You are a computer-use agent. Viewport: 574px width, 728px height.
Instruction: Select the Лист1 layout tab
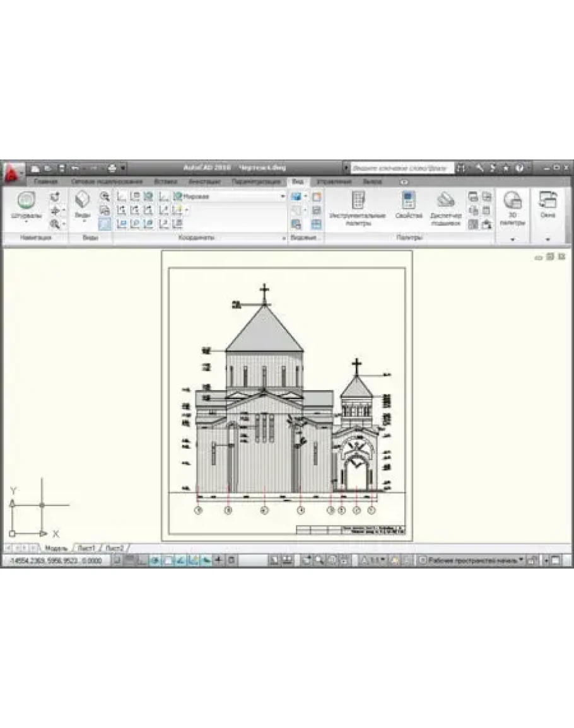[x=86, y=548]
